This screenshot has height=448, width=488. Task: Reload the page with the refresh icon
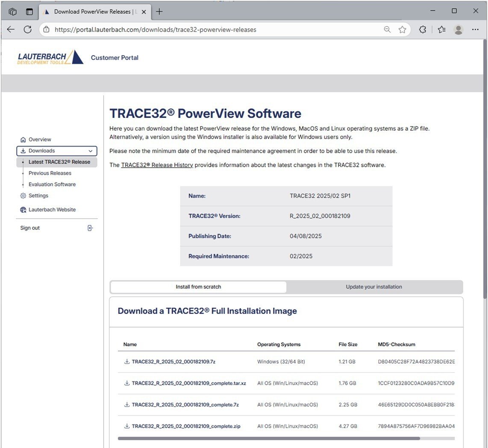coord(27,29)
